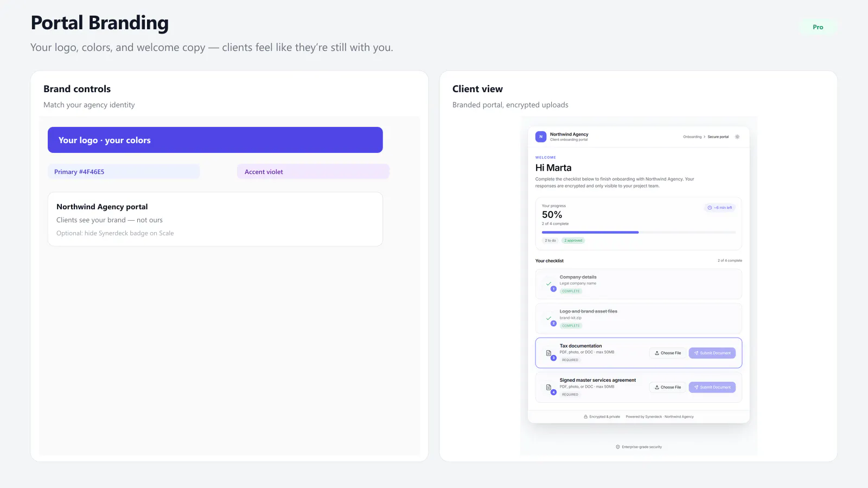Click the COMPLETE tag under Legal company name

click(571, 291)
